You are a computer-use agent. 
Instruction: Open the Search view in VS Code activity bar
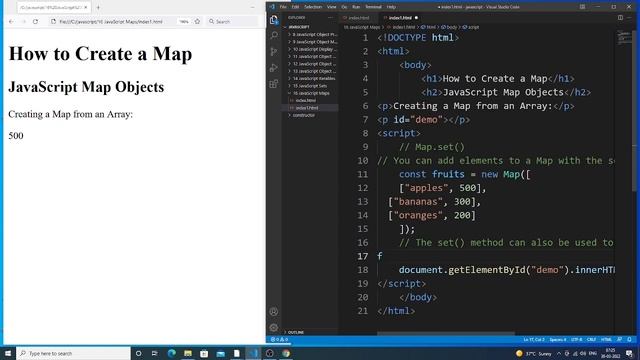[x=274, y=36]
